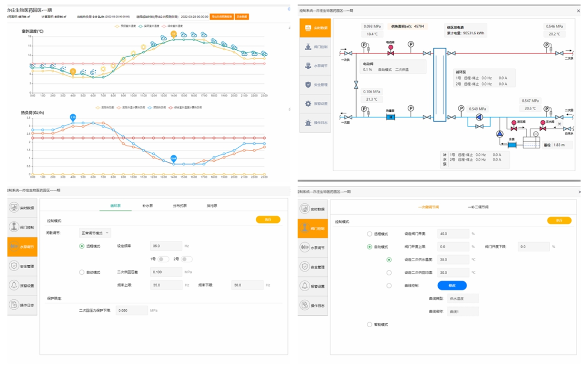This screenshot has height=368, width=588.
Task: Open 操作日志 in the schematic panel sidebar
Action: [315, 123]
